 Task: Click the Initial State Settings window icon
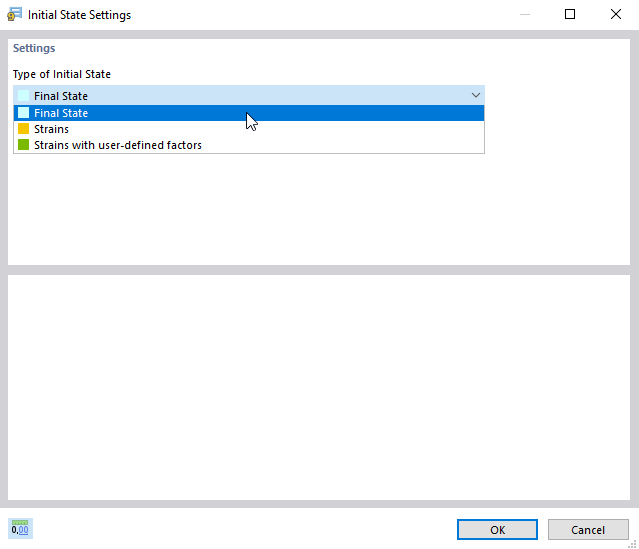point(15,15)
